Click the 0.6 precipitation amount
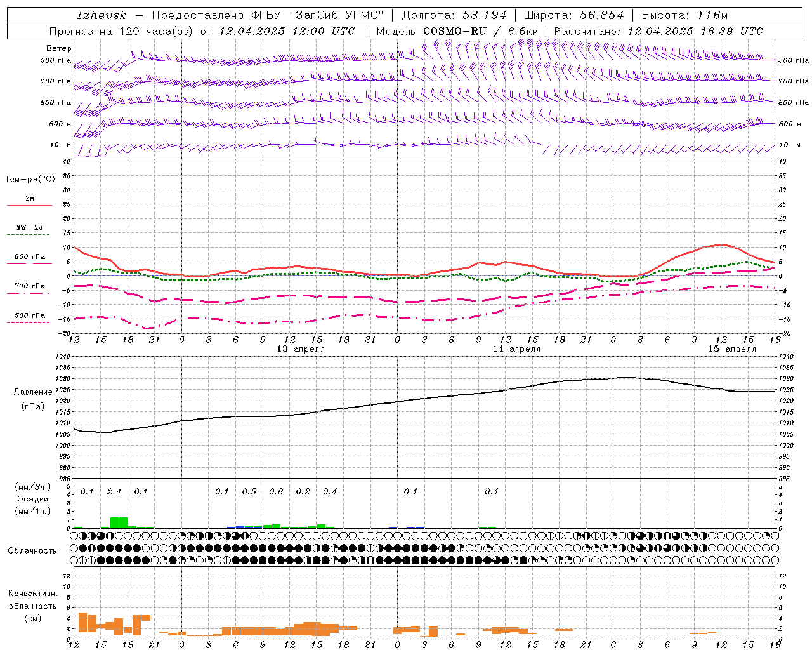The height and width of the screenshot is (650, 812). coord(276,492)
